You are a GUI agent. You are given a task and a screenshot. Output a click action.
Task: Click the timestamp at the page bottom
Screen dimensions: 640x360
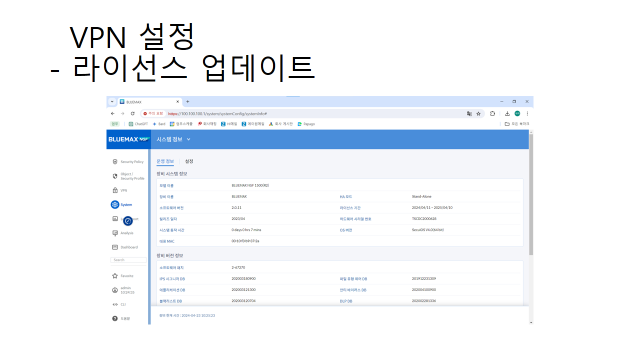(x=187, y=316)
